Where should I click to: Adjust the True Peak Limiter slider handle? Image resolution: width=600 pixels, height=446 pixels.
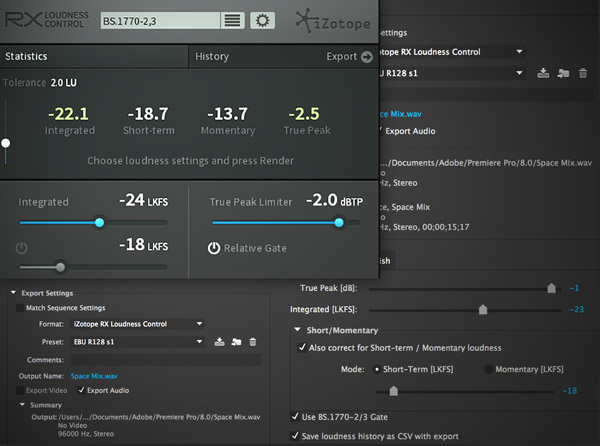click(339, 222)
